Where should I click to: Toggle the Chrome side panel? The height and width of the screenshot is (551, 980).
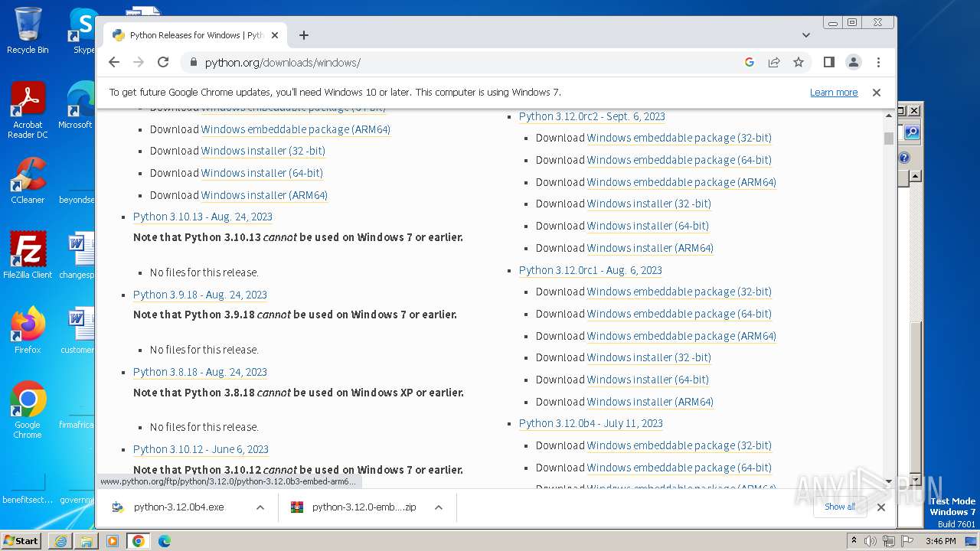pyautogui.click(x=829, y=63)
